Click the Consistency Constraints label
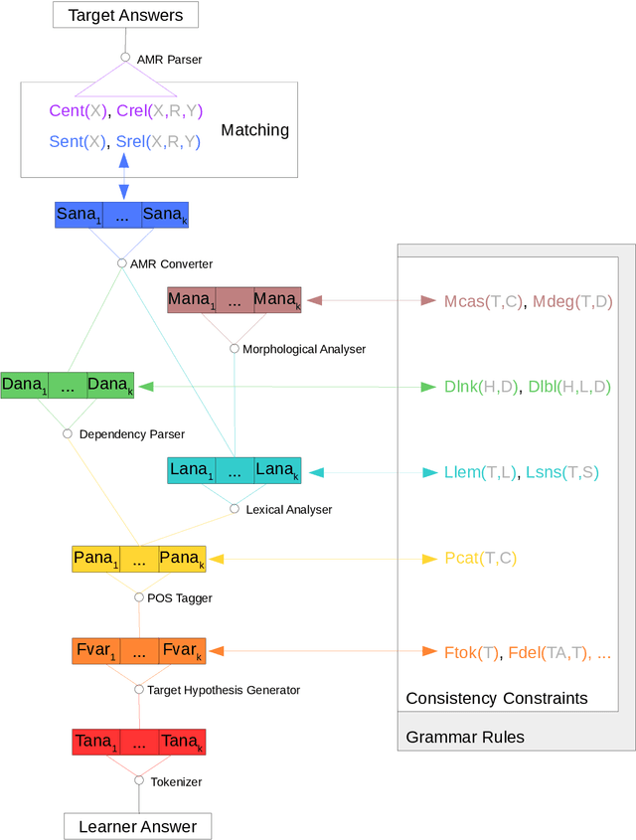The width and height of the screenshot is (636, 840). click(497, 698)
